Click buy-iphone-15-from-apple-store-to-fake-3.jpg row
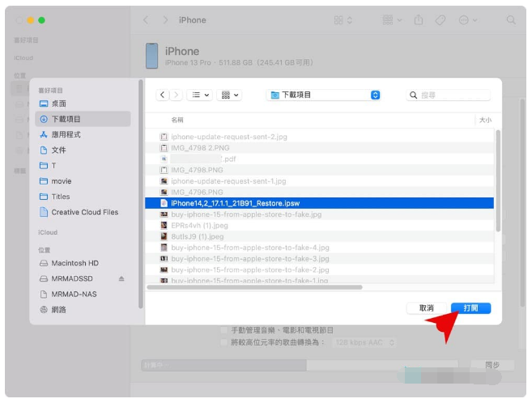 pyautogui.click(x=319, y=259)
